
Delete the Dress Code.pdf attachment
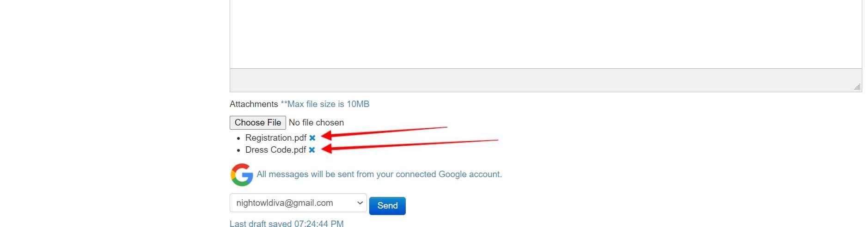(x=312, y=150)
